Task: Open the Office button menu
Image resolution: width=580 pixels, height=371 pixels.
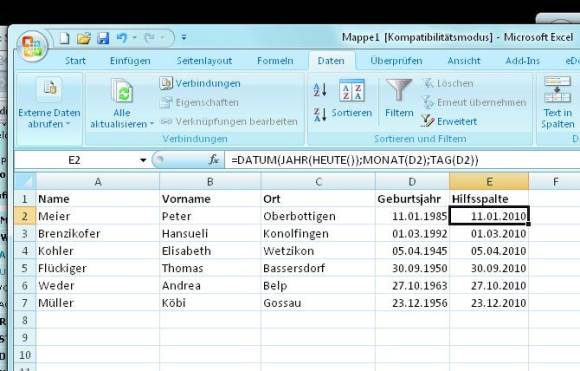Action: pyautogui.click(x=32, y=46)
